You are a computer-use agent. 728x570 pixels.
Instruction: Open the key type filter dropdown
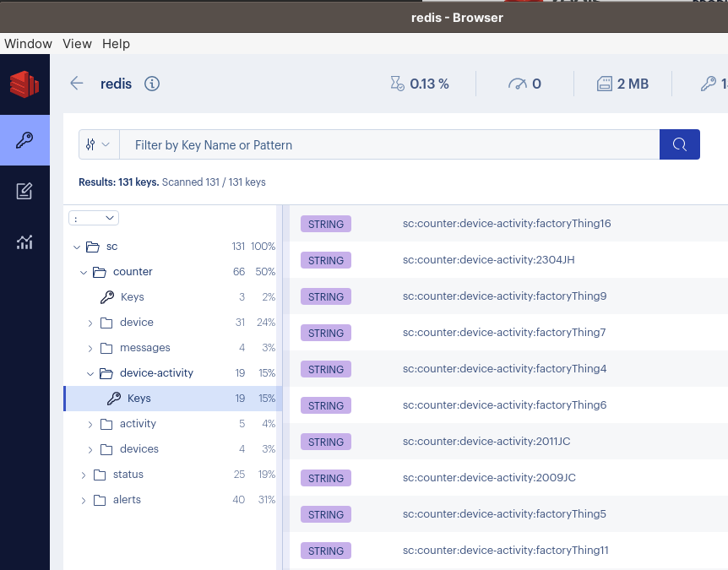[x=99, y=144]
